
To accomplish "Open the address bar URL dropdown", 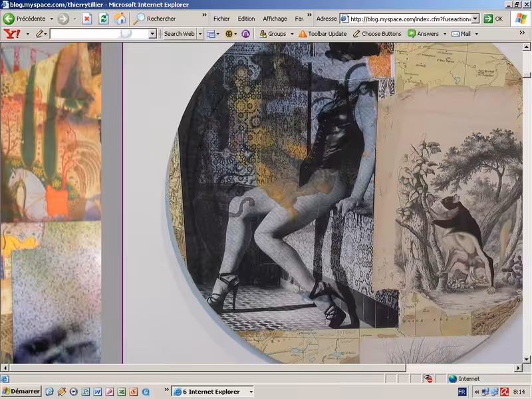I will tap(475, 19).
